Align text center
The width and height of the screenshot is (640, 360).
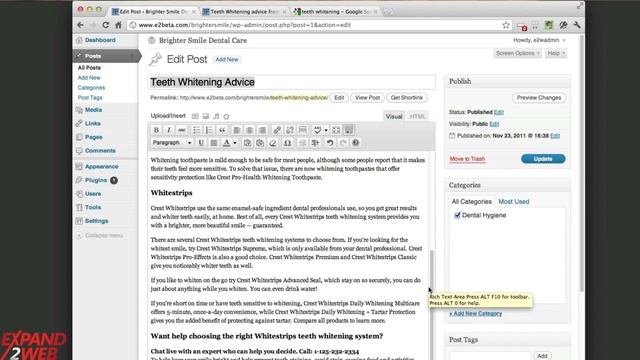point(249,130)
